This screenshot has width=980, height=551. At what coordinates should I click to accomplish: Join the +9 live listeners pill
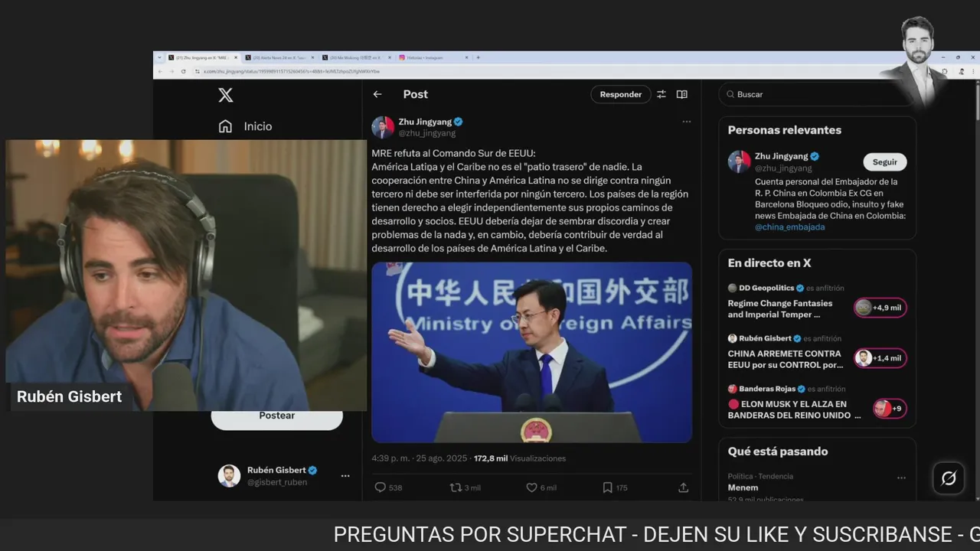[890, 409]
